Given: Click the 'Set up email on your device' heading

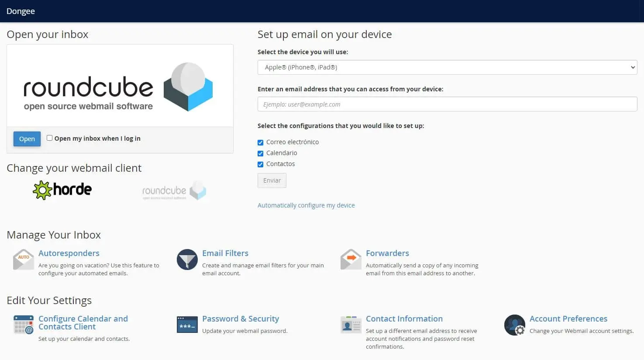Looking at the screenshot, I should pos(325,34).
